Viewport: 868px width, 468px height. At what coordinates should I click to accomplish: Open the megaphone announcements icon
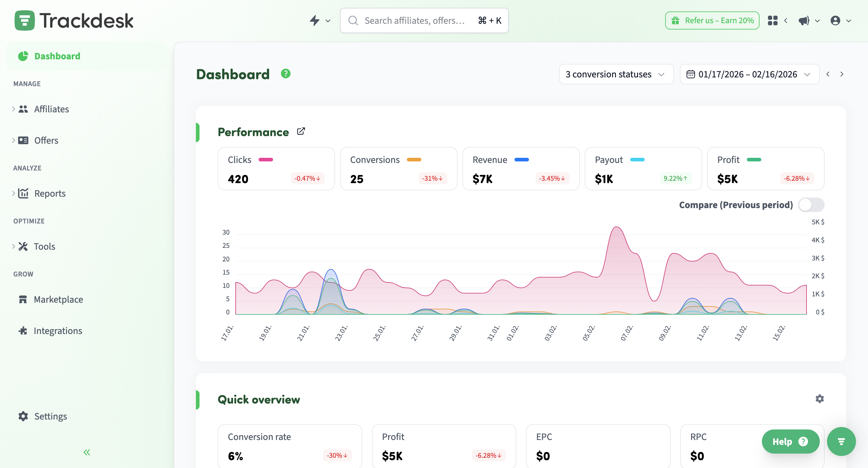tap(804, 20)
